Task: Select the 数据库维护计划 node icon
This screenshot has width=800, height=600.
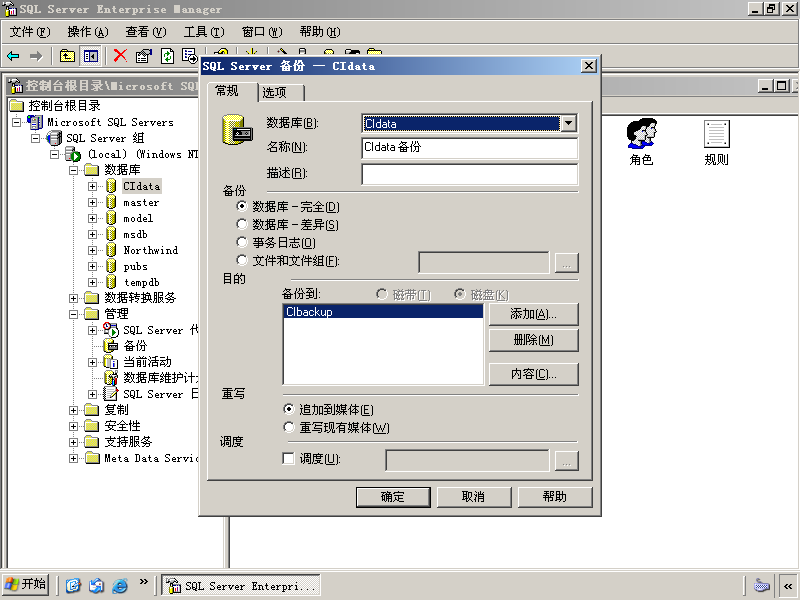Action: [111, 378]
